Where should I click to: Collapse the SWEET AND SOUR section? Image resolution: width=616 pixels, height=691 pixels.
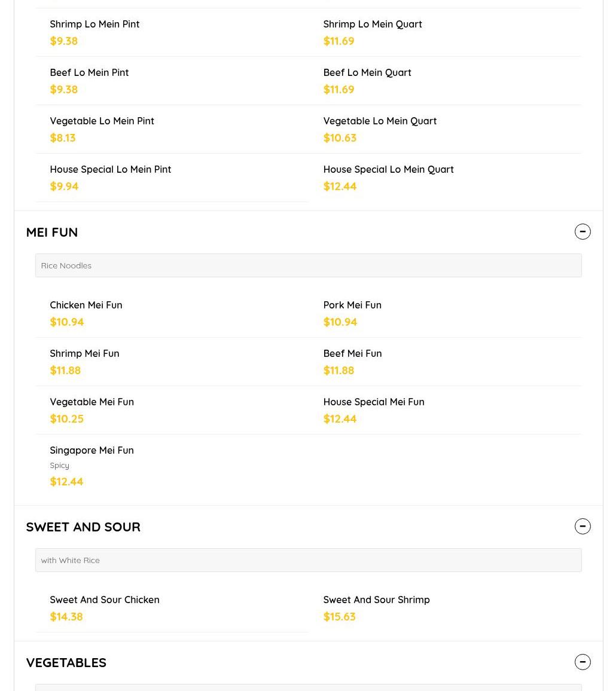click(583, 527)
